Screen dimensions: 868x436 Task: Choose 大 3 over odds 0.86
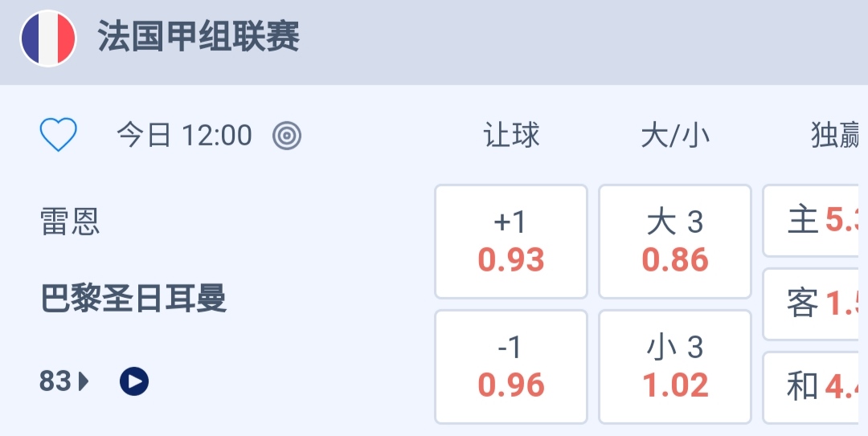[675, 242]
